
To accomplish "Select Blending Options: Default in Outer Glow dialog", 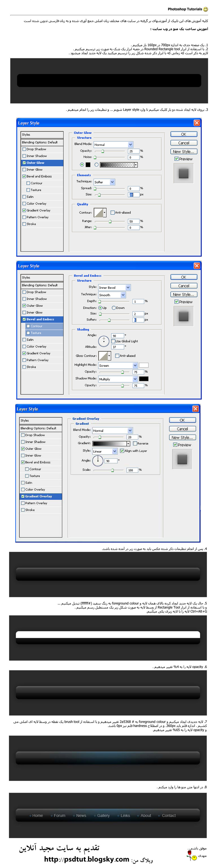I will (42, 142).
